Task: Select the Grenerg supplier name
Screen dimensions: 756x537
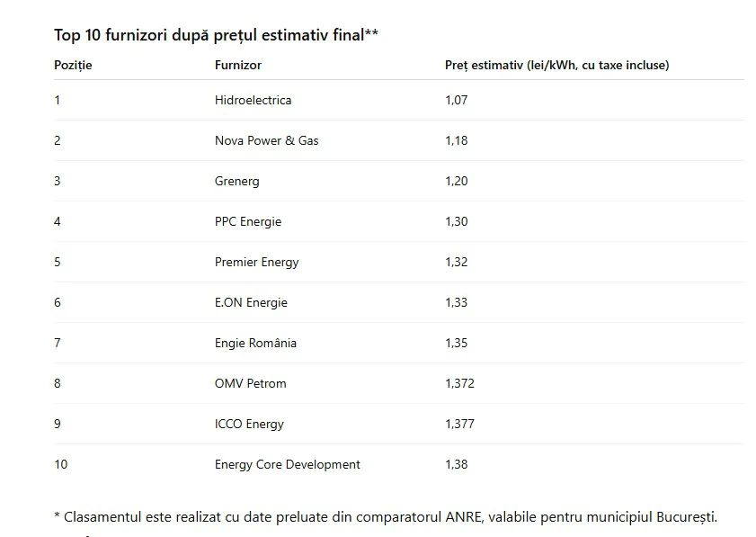Action: (236, 181)
